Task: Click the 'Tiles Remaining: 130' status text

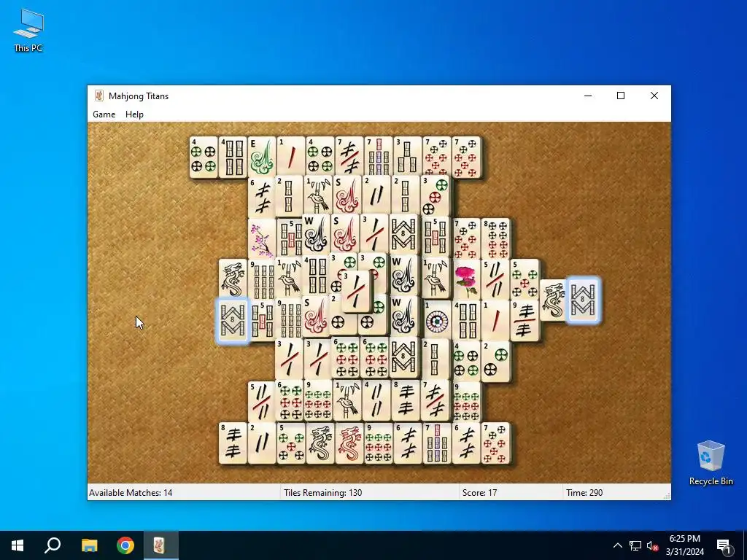Action: pos(322,492)
